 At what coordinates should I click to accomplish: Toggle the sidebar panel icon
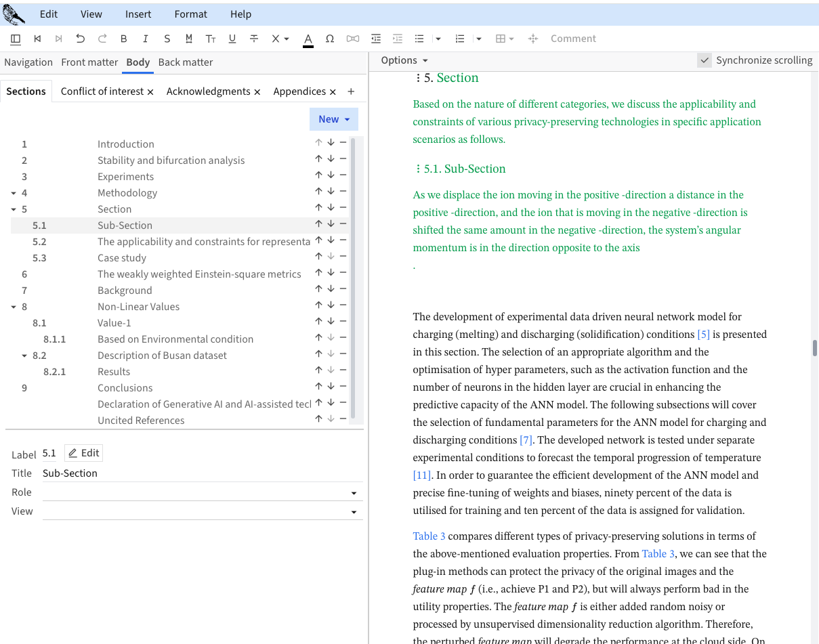pos(16,39)
